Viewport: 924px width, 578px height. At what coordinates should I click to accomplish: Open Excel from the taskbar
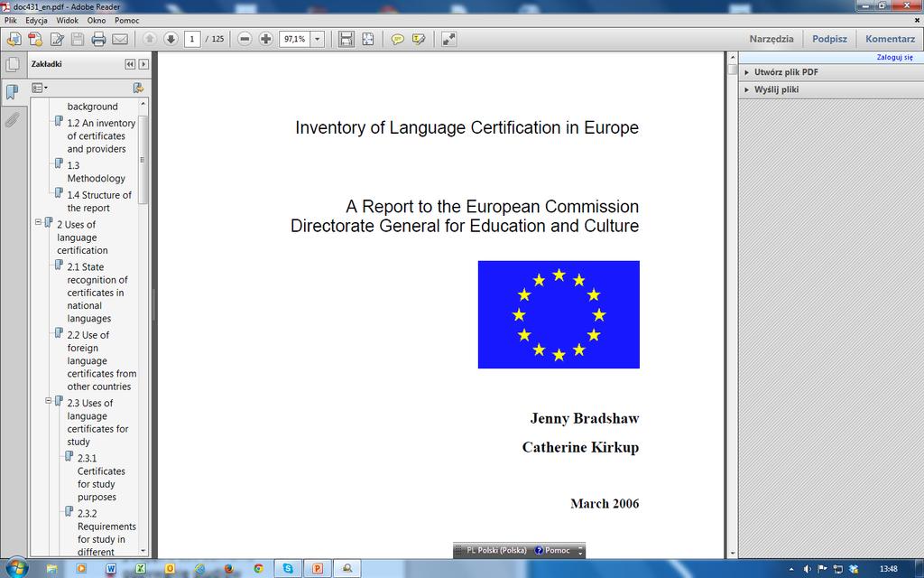coord(140,569)
